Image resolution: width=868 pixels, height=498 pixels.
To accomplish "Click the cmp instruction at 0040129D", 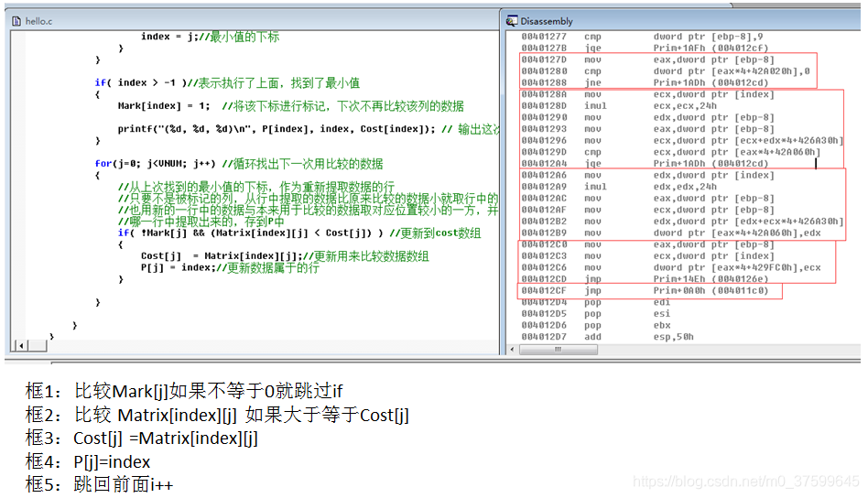I will coord(670,152).
